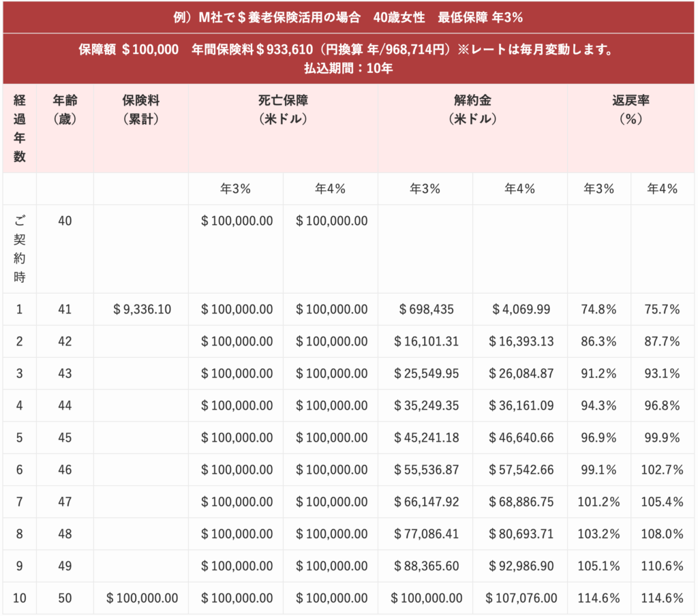
Task: Click the age cell '47'
Action: click(x=65, y=502)
